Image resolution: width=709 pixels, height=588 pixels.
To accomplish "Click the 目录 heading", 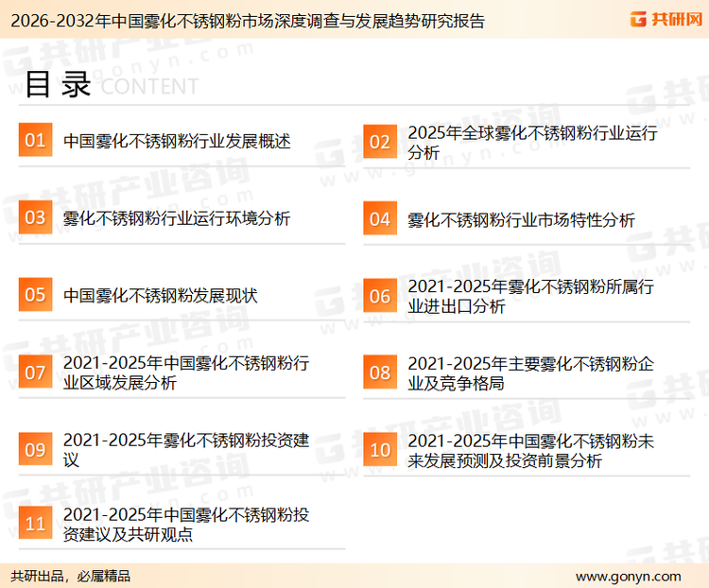I will coord(58,84).
